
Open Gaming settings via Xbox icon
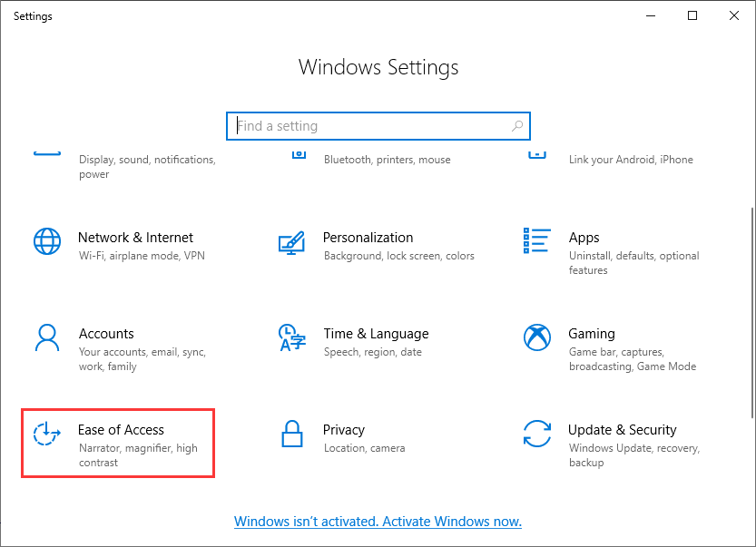tap(536, 339)
